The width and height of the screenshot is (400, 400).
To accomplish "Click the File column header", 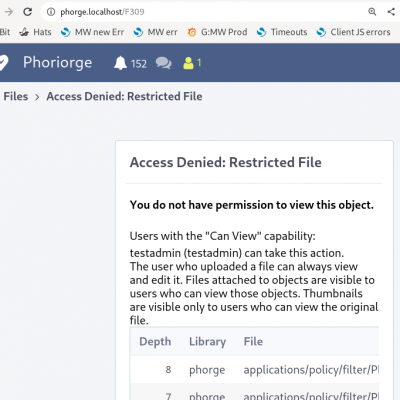I will click(x=253, y=342).
